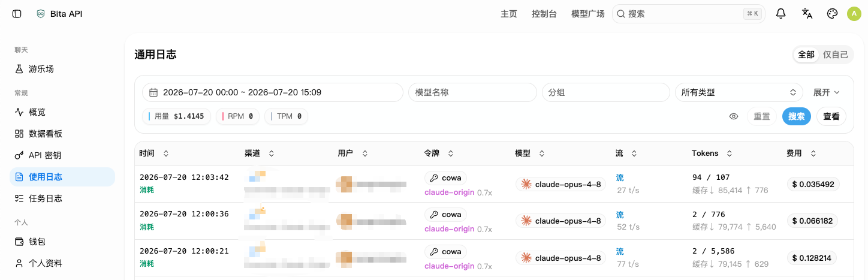Open 任务日志 in sidebar

tap(62, 198)
